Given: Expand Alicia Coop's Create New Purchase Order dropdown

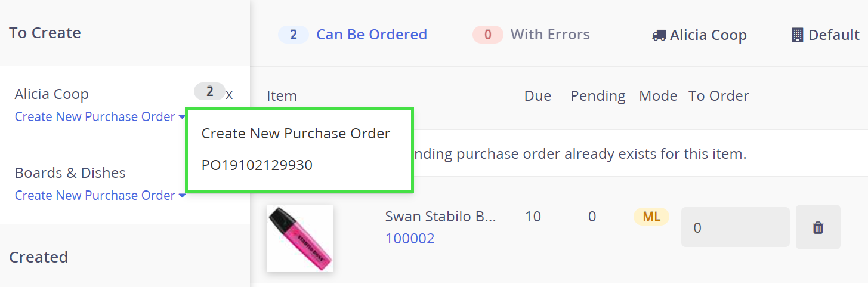Looking at the screenshot, I should (x=100, y=117).
